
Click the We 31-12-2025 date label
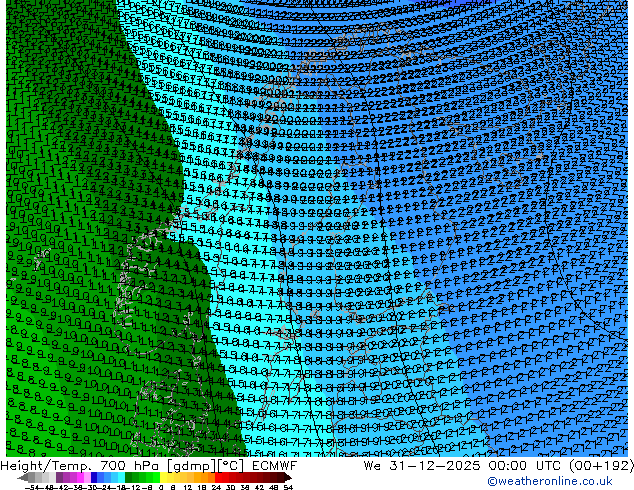tap(421, 466)
